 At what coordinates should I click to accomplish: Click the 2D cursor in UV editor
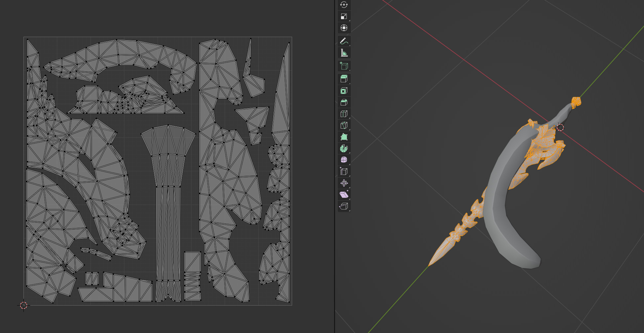(x=23, y=305)
